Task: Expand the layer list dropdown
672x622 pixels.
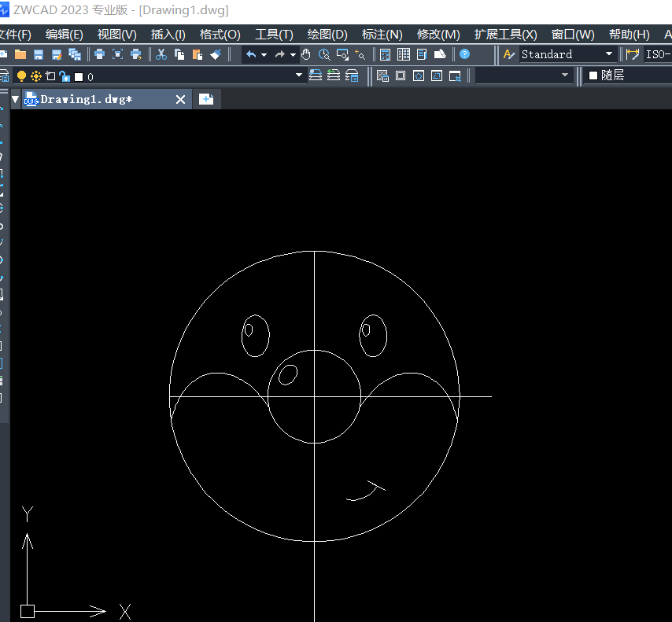Action: [x=299, y=75]
